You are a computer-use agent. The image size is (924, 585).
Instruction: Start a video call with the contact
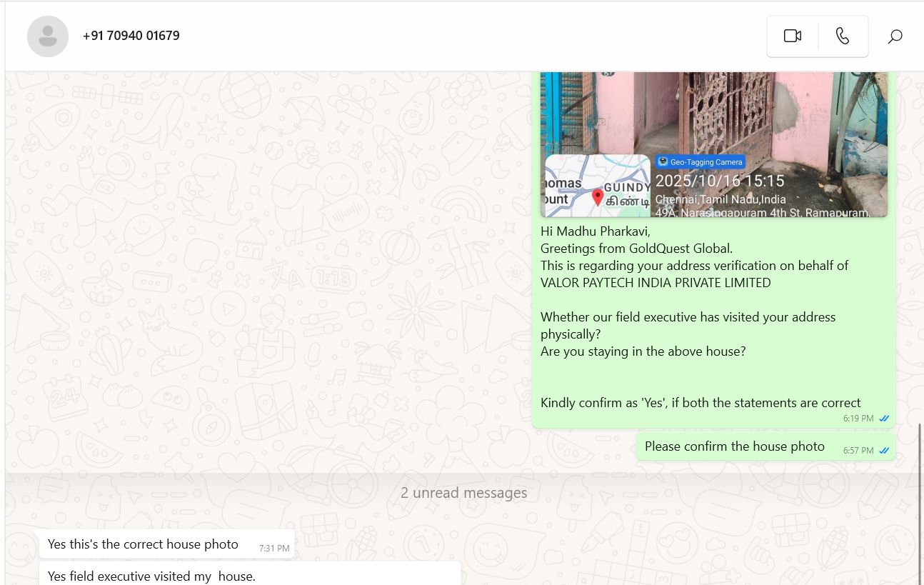(792, 36)
